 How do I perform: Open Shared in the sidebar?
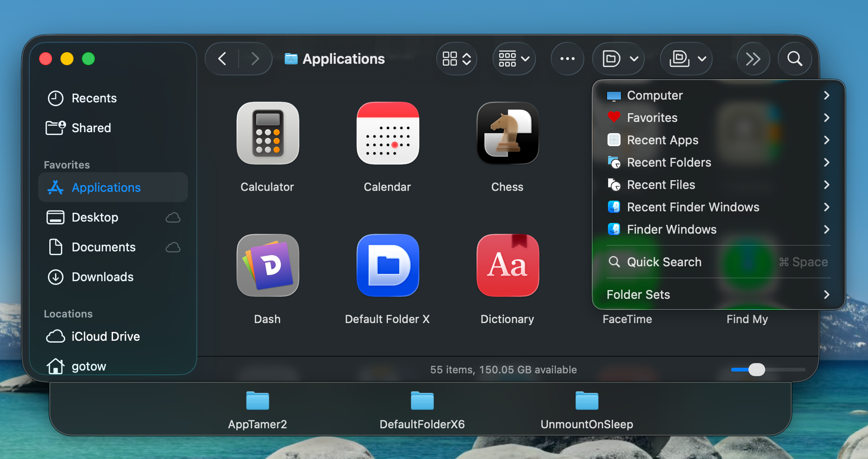113,128
